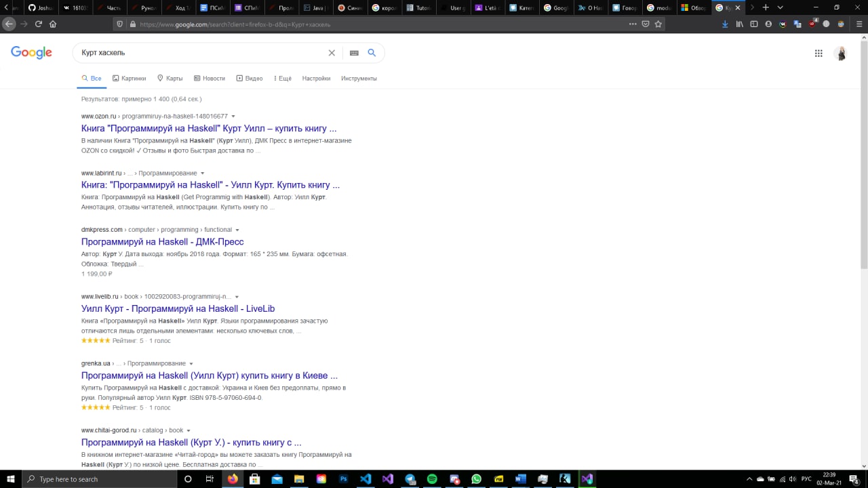868x488 pixels.
Task: Click the Google logo
Action: [31, 53]
